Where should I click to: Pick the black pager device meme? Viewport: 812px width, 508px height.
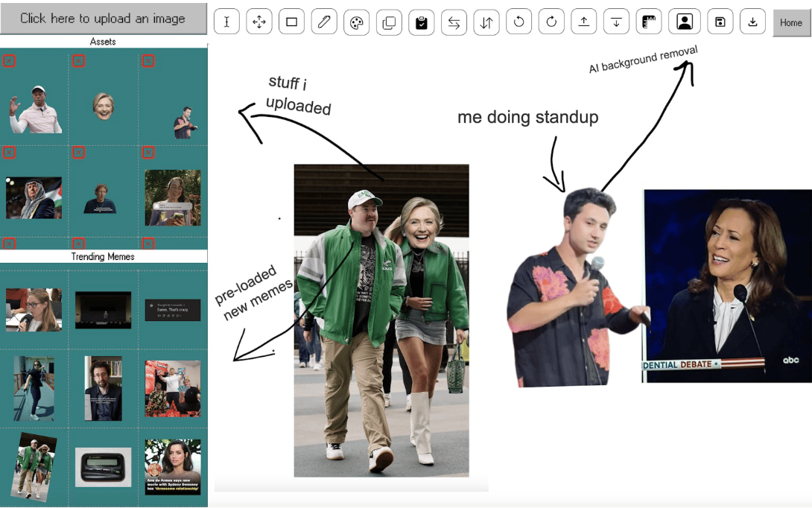tap(103, 468)
